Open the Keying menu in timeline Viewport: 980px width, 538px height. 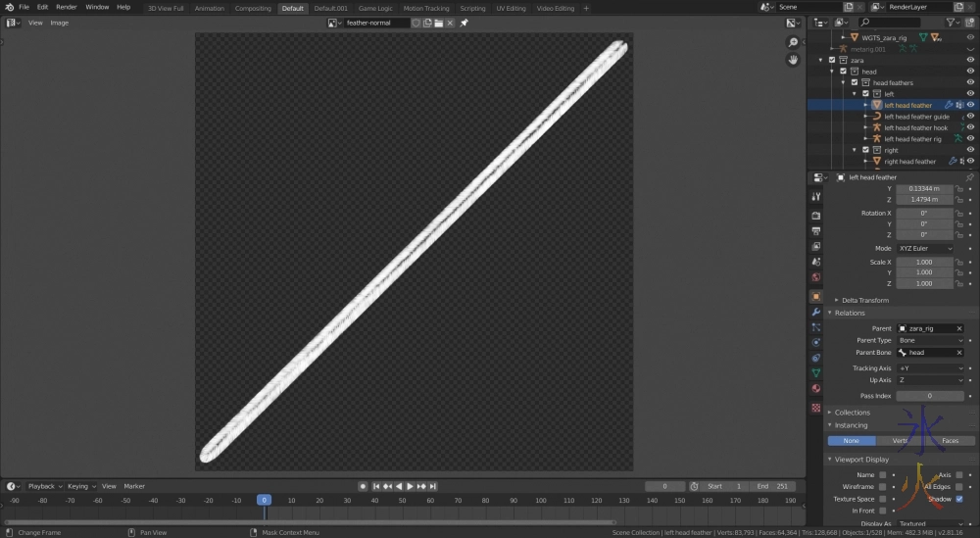[78, 486]
